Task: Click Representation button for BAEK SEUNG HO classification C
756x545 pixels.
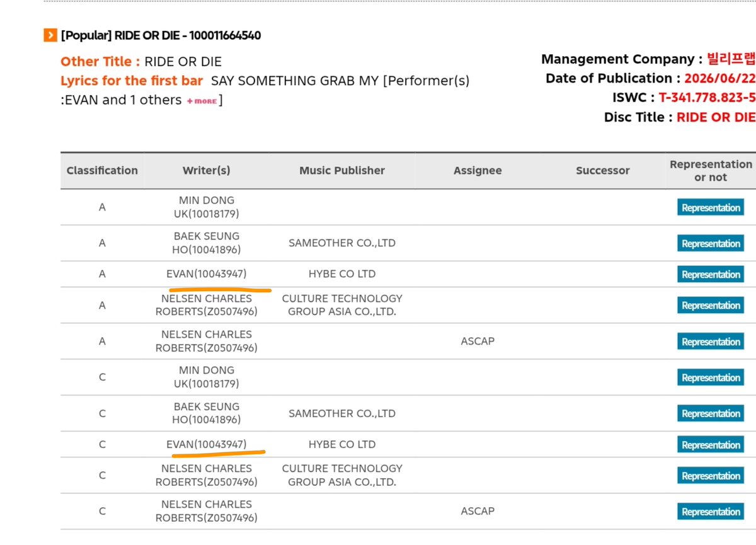Action: tap(711, 413)
